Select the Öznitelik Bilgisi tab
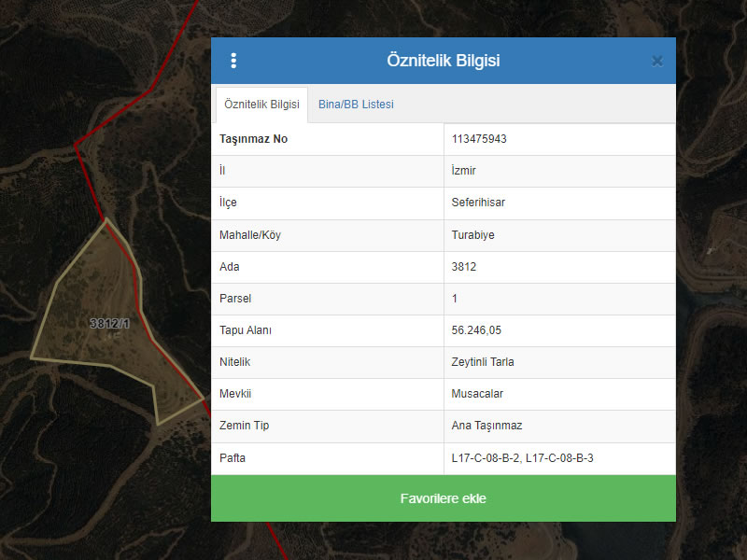The image size is (747, 560). (261, 105)
